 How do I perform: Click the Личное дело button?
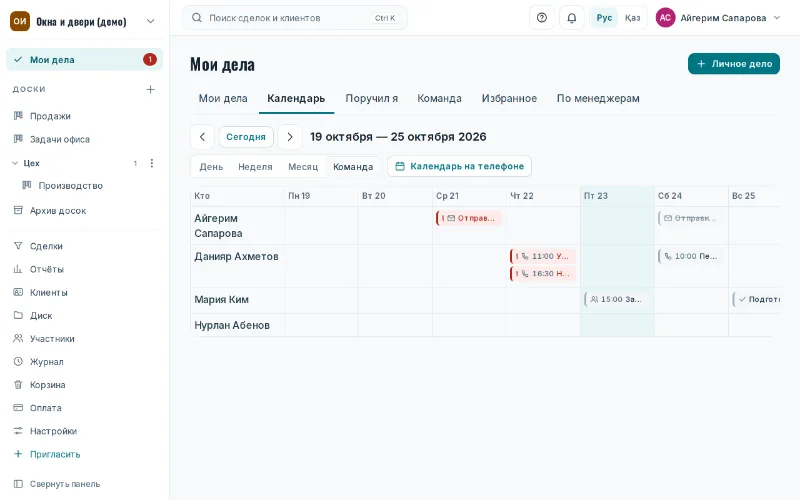[x=734, y=64]
